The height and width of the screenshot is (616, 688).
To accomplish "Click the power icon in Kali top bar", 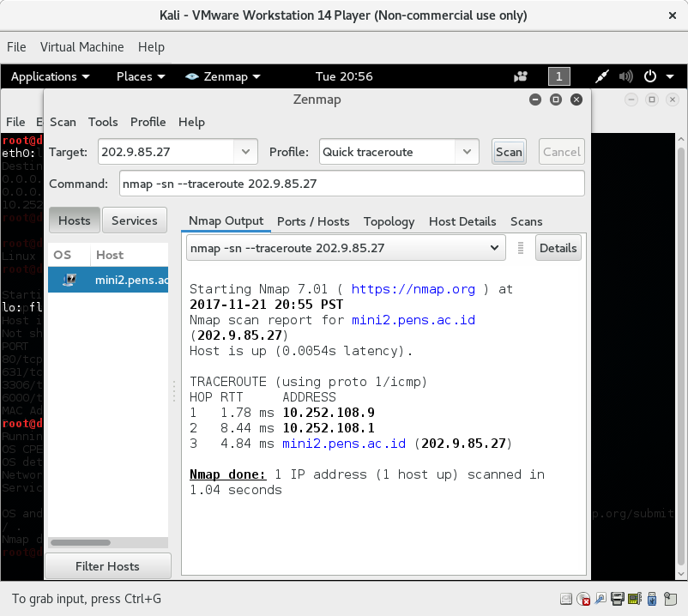I will pos(650,76).
